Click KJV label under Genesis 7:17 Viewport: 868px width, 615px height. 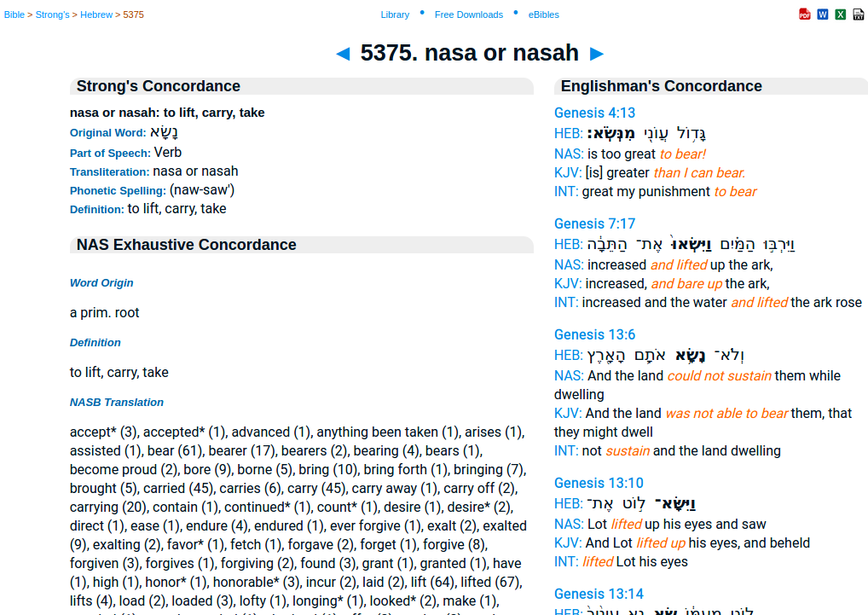pyautogui.click(x=568, y=283)
